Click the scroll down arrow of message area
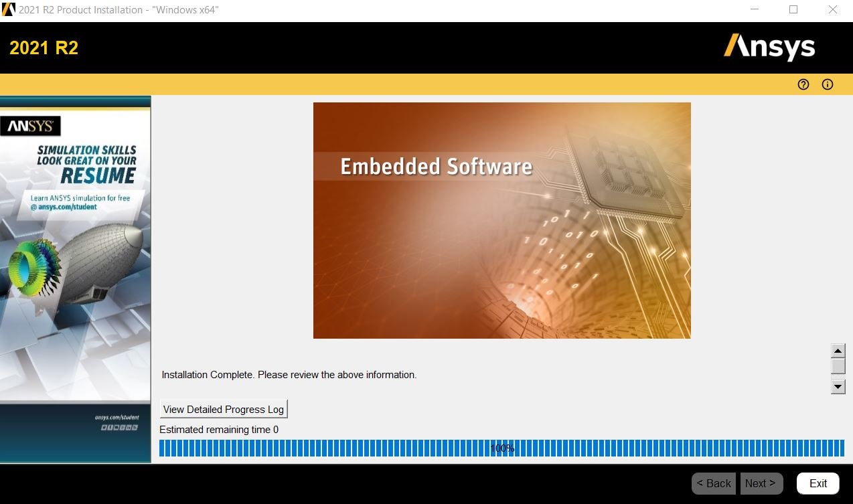Screen dimensions: 853x504 (838, 387)
